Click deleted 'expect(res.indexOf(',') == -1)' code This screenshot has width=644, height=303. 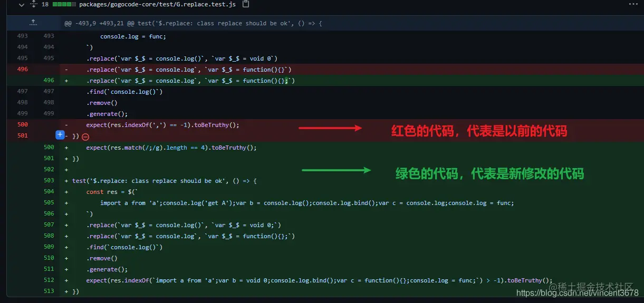pyautogui.click(x=163, y=125)
